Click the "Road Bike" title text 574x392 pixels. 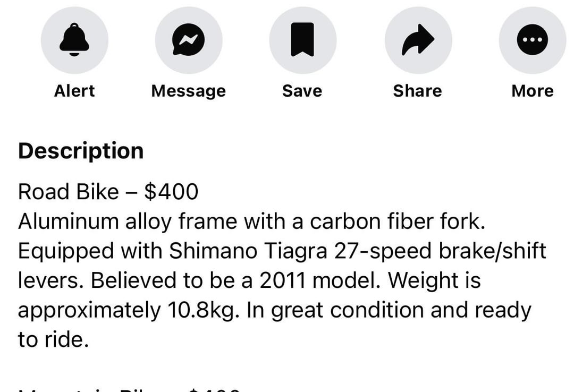coord(68,192)
